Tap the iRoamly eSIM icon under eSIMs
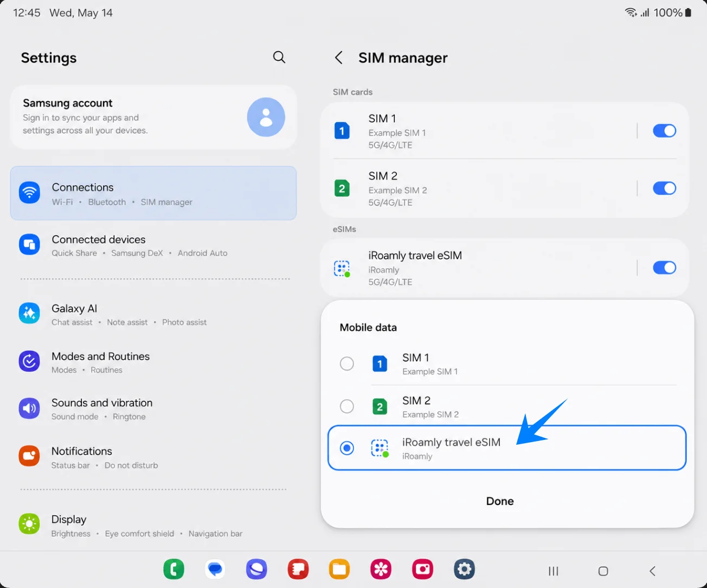Image resolution: width=707 pixels, height=588 pixels. click(x=342, y=268)
